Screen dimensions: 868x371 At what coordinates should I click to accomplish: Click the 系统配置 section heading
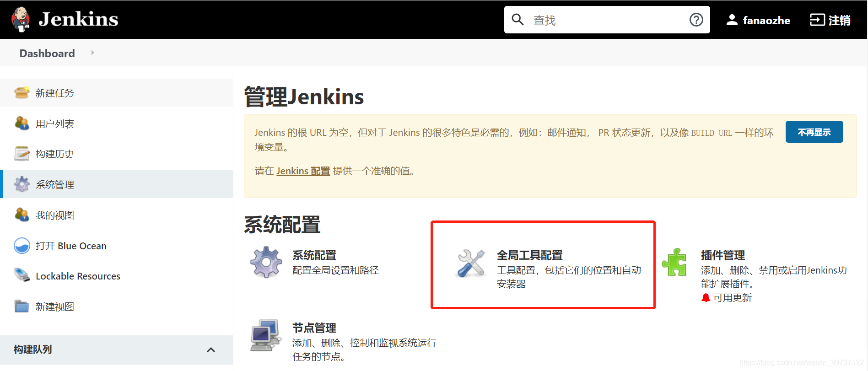282,225
